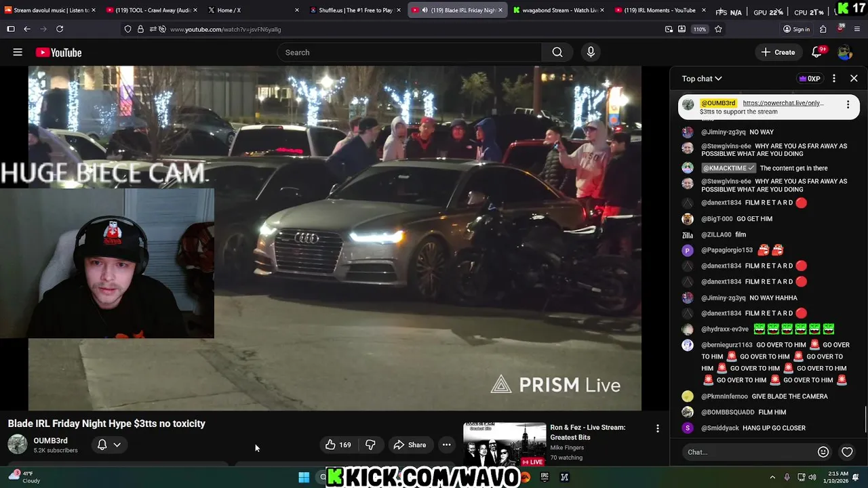The width and height of the screenshot is (868, 488).
Task: Click Sign in in browser toolbar
Action: (796, 29)
